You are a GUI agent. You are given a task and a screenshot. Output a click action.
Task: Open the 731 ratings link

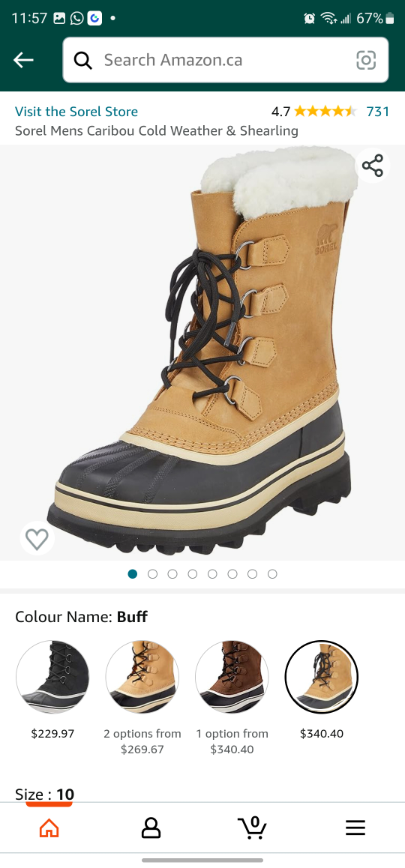pyautogui.click(x=378, y=112)
